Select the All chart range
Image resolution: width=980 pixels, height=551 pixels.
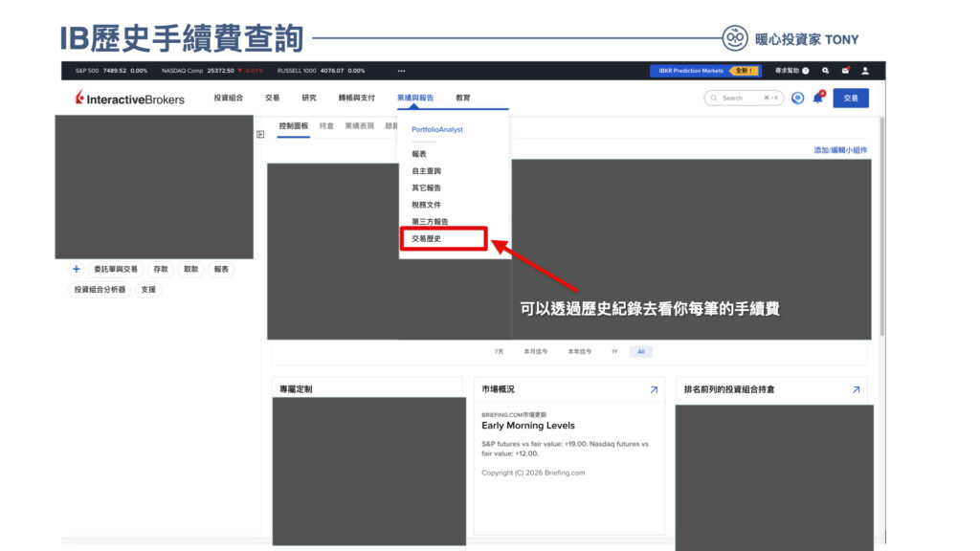640,352
